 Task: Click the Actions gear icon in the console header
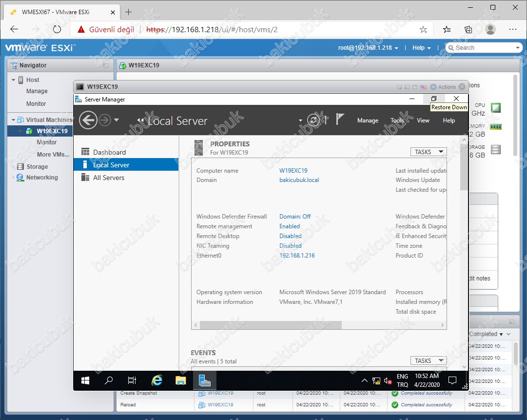[433, 87]
